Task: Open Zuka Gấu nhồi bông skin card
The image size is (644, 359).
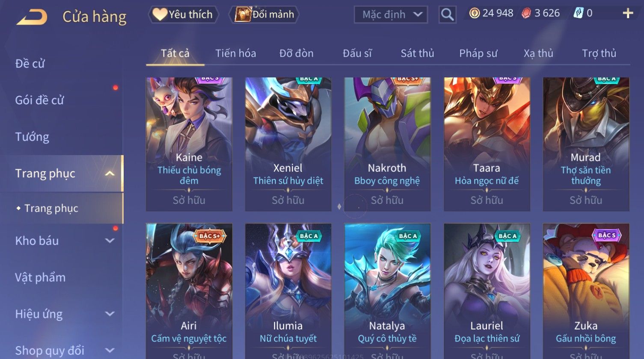Action: (x=586, y=291)
